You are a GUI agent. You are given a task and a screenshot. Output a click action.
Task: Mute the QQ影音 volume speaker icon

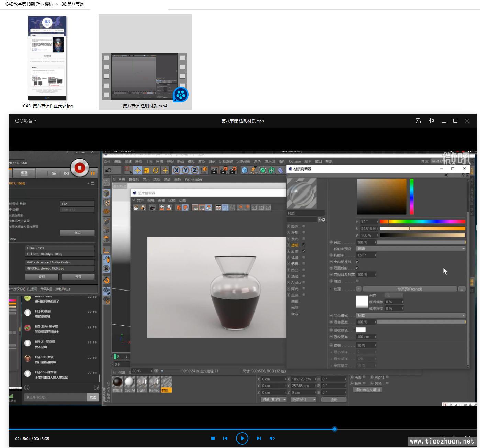point(272,438)
